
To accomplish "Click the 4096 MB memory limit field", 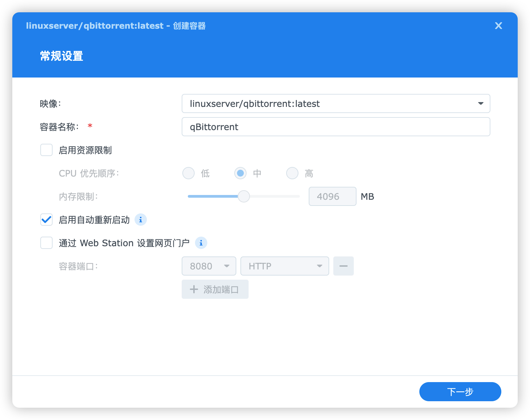I will point(332,196).
